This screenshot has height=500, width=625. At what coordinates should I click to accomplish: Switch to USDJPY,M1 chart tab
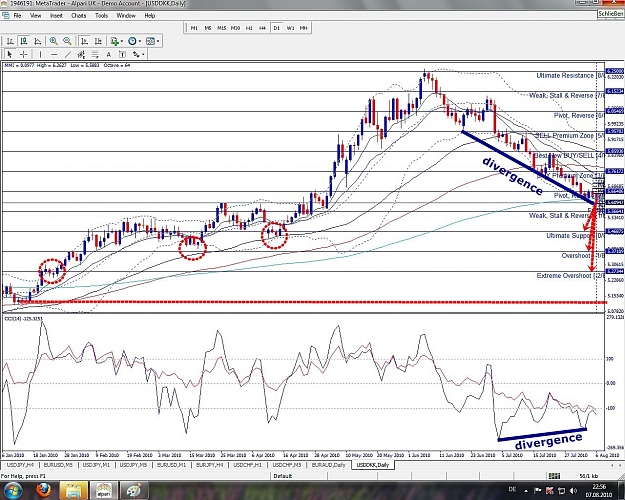[96, 465]
